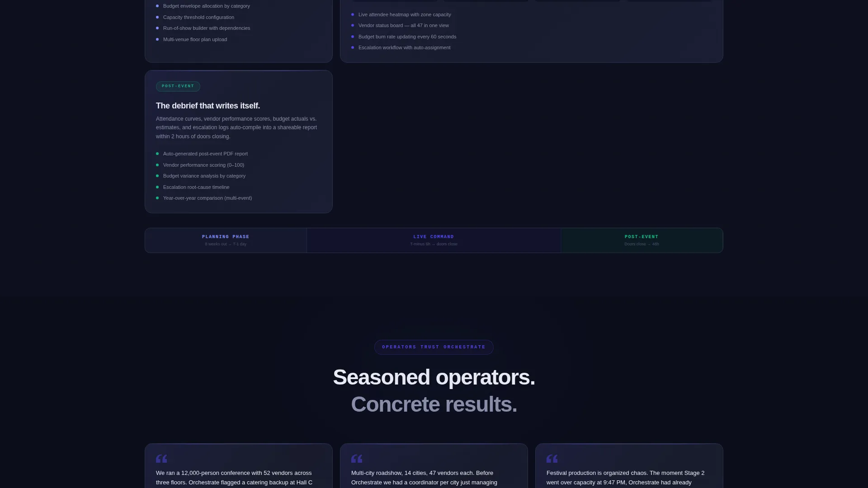Select the Live Command timeline segment

coord(434,240)
